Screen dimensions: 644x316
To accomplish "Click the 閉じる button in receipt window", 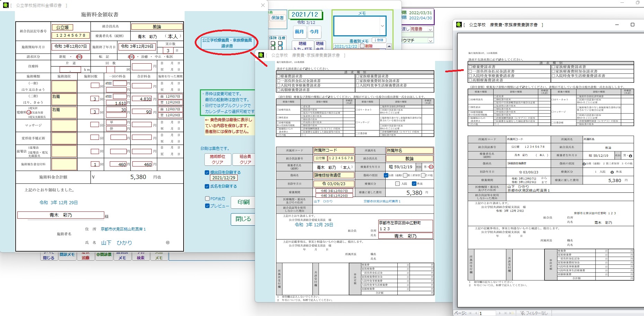I will tap(243, 219).
